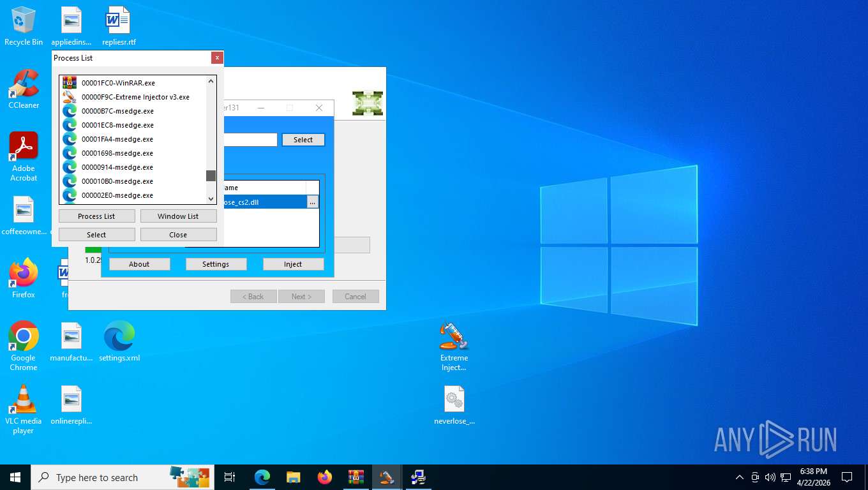
Task: Click the msedge.exe icon for process 00001FA4
Action: (x=70, y=139)
